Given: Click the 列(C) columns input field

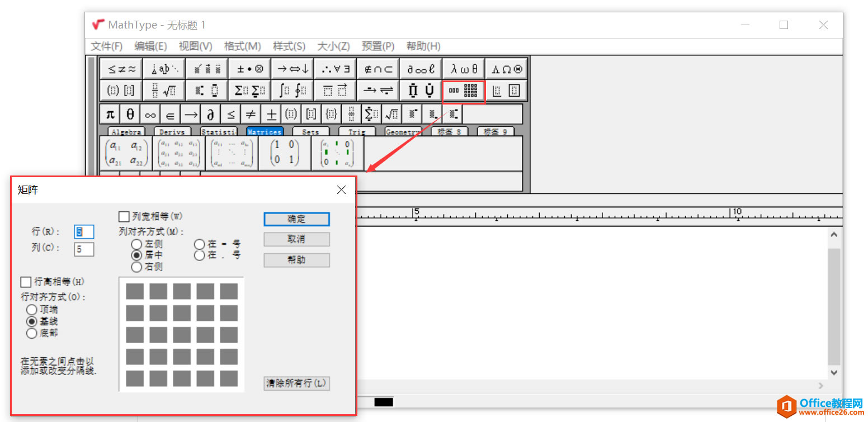Looking at the screenshot, I should [x=84, y=249].
